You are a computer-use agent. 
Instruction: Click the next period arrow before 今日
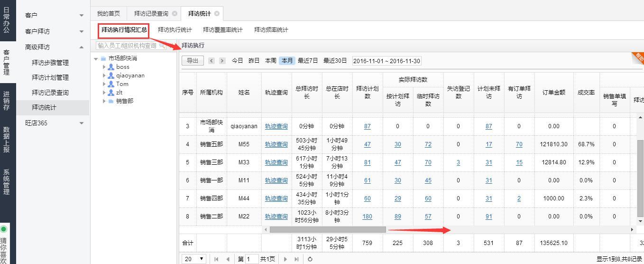(222, 61)
